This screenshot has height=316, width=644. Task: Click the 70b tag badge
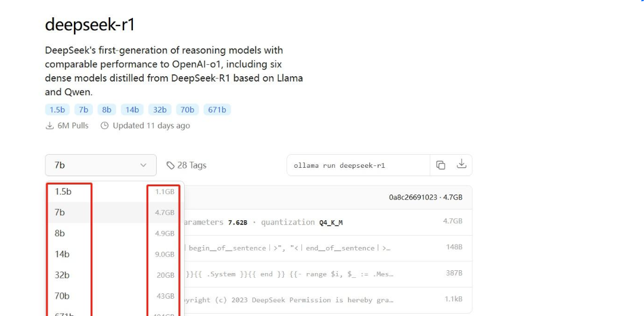187,109
